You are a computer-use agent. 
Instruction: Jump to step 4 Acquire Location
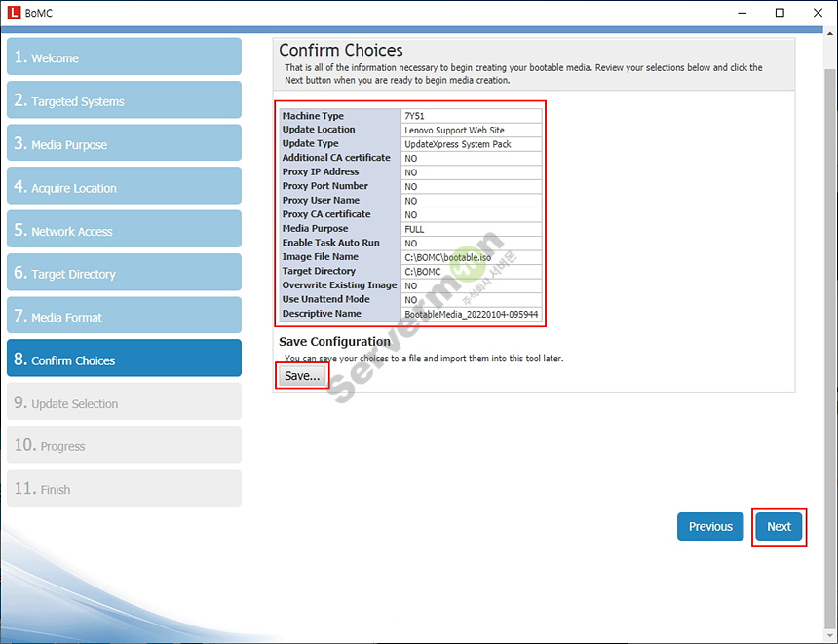point(124,186)
